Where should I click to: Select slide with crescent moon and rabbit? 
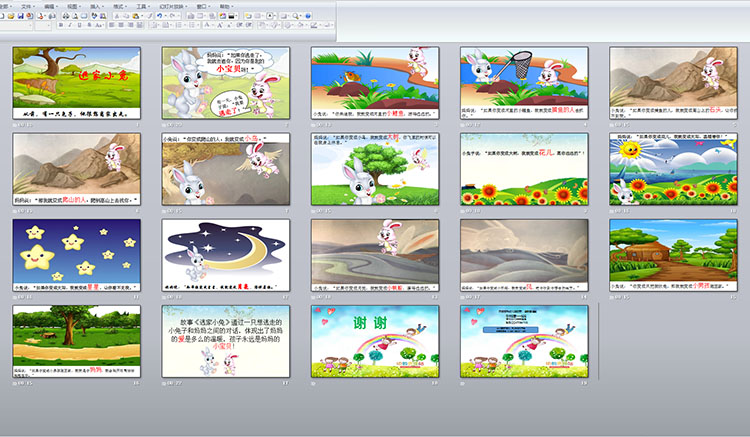(226, 255)
